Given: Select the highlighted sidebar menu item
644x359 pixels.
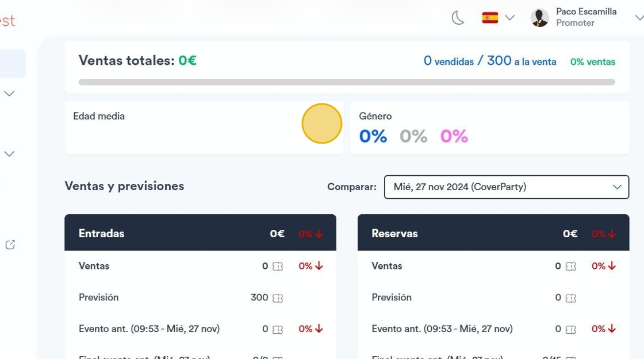Looking at the screenshot, I should tap(12, 64).
